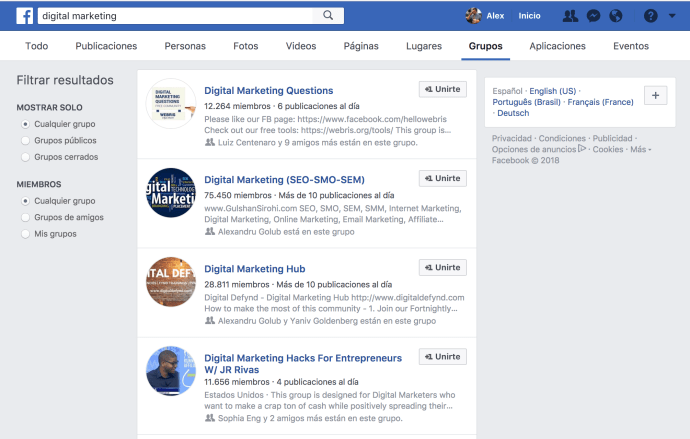
Task: Open the Cookies footer link
Action: coord(608,149)
